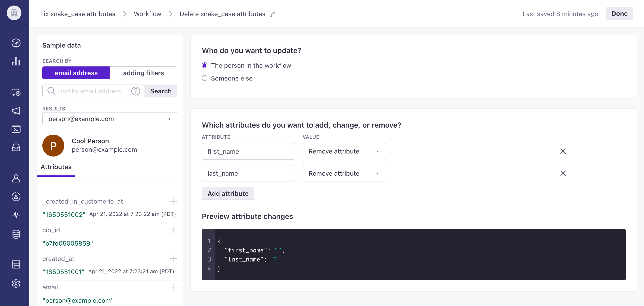Click the Done button

620,14
